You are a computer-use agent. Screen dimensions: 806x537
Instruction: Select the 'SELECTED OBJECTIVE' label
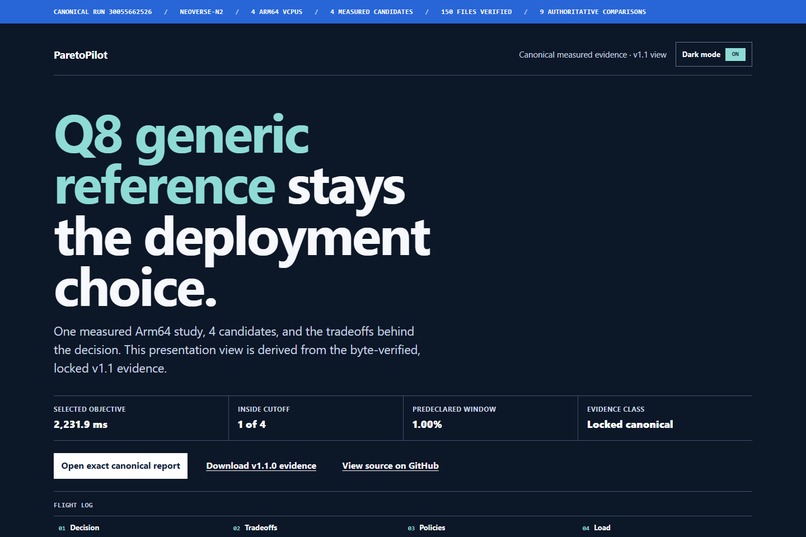(x=89, y=410)
